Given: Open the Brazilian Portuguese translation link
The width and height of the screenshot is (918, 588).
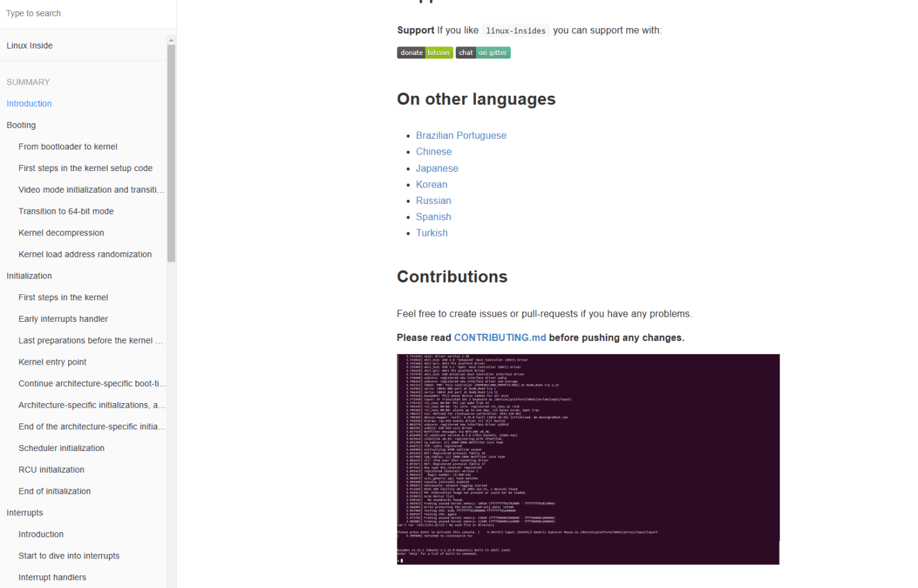Looking at the screenshot, I should (460, 136).
